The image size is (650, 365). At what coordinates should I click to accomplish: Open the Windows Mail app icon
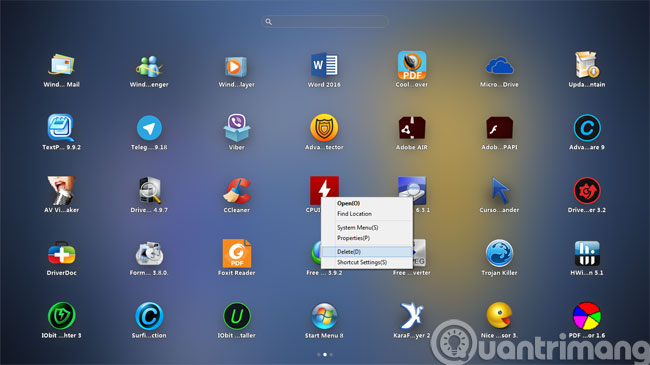[x=61, y=66]
